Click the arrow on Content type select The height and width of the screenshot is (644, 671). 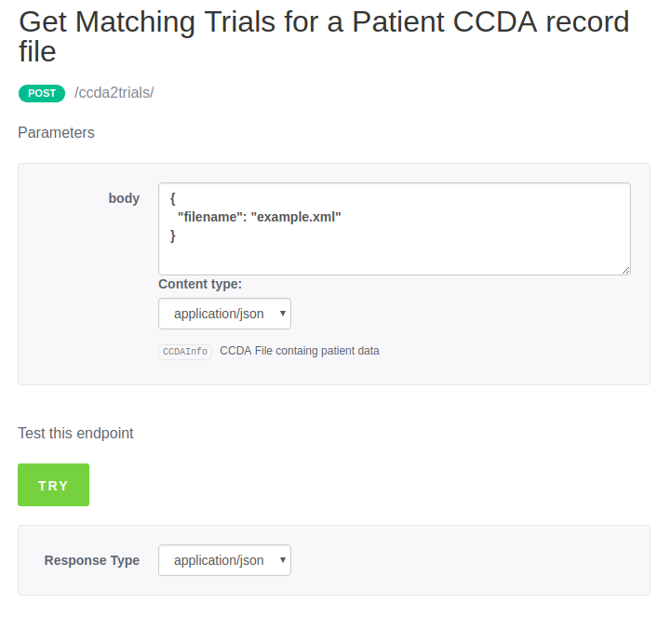(282, 314)
